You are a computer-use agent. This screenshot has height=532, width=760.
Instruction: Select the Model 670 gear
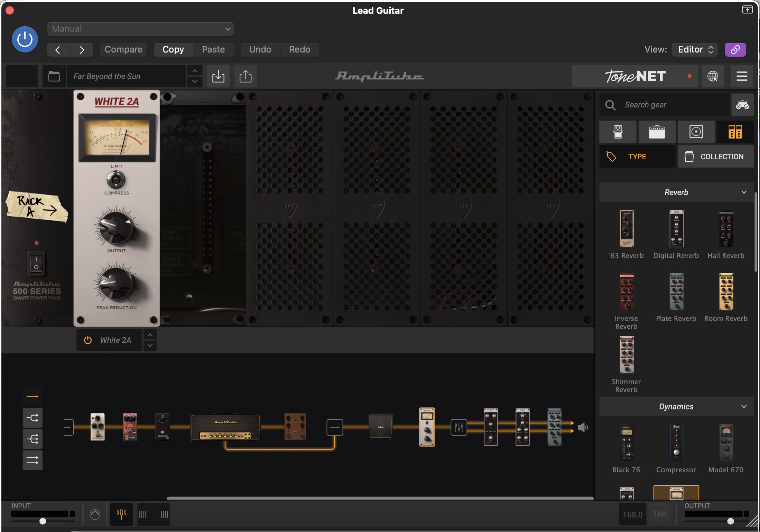point(726,449)
